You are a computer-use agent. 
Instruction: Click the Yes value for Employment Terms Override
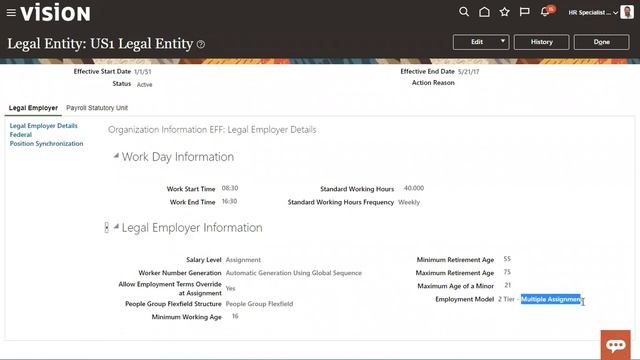click(x=230, y=289)
